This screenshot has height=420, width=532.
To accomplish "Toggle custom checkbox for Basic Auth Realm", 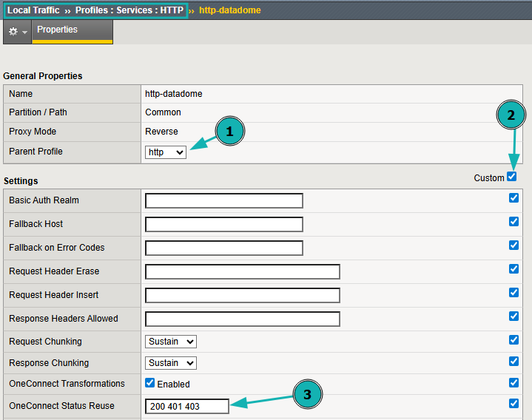I will (x=514, y=198).
